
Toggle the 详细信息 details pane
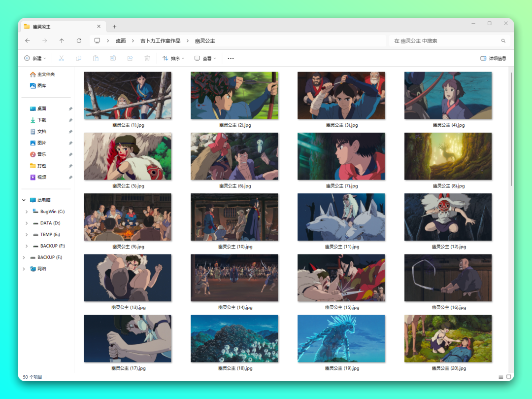coord(493,58)
